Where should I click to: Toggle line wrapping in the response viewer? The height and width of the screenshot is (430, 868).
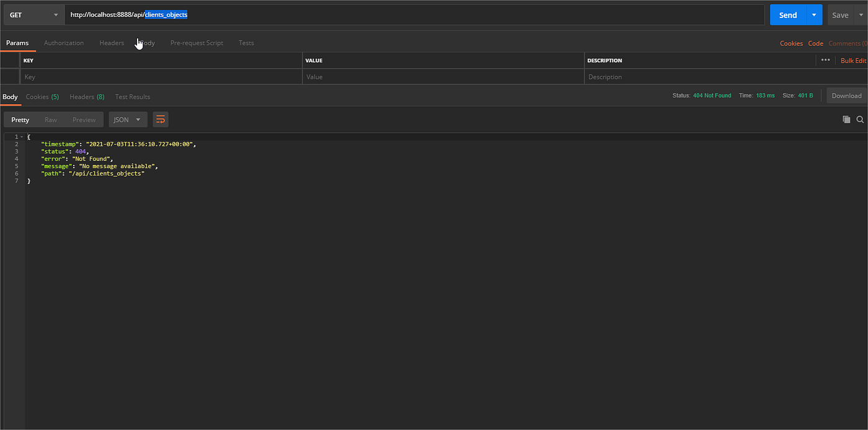[161, 119]
